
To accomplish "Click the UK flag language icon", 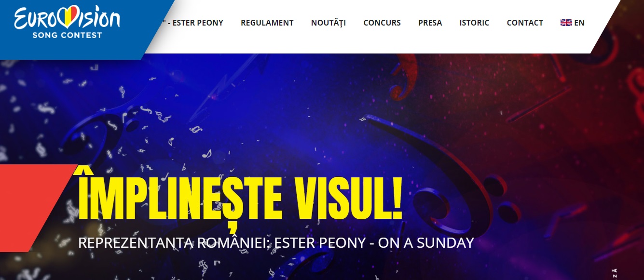I will click(566, 23).
